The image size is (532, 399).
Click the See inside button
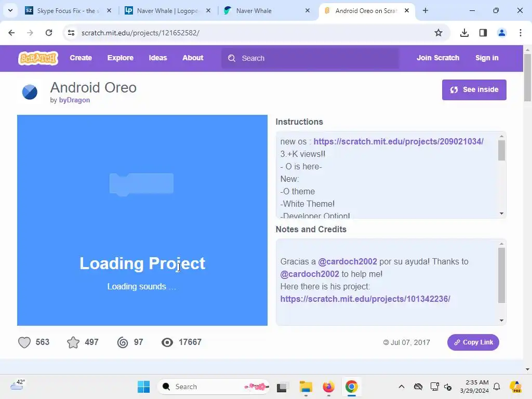click(x=474, y=90)
